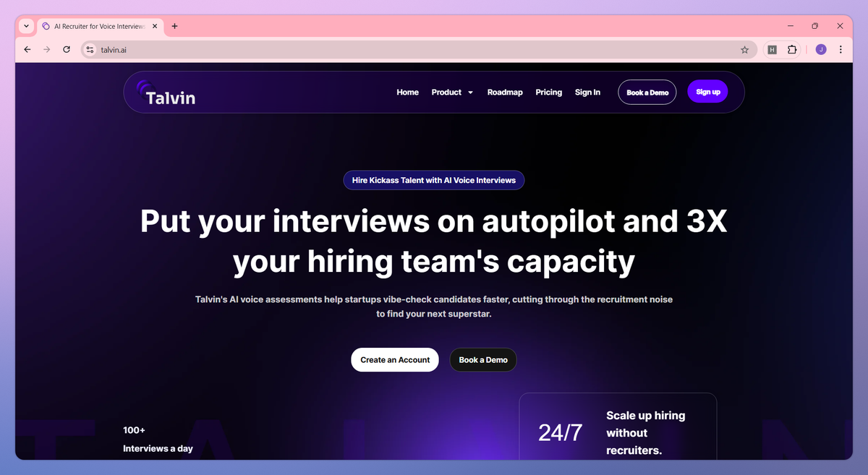The width and height of the screenshot is (868, 475).
Task: Open the Roadmap nav link
Action: click(505, 93)
